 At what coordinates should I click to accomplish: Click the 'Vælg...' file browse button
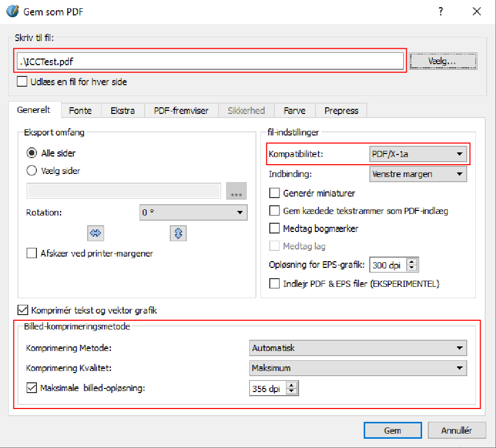tap(444, 61)
